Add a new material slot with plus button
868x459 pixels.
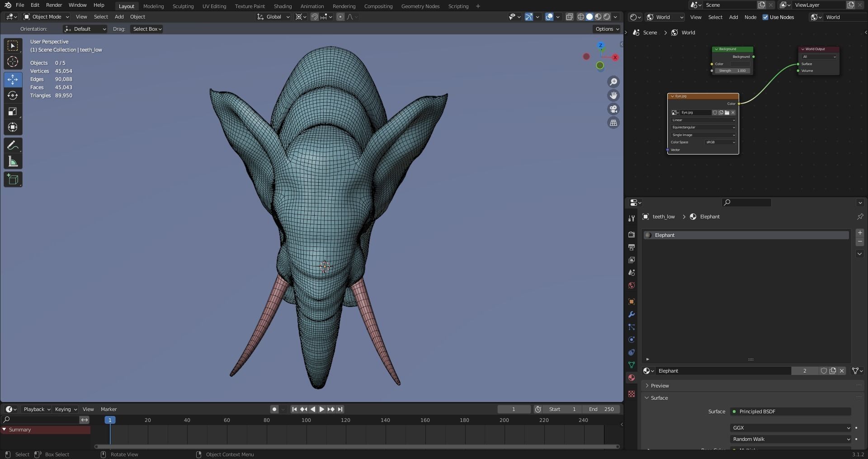tap(860, 233)
